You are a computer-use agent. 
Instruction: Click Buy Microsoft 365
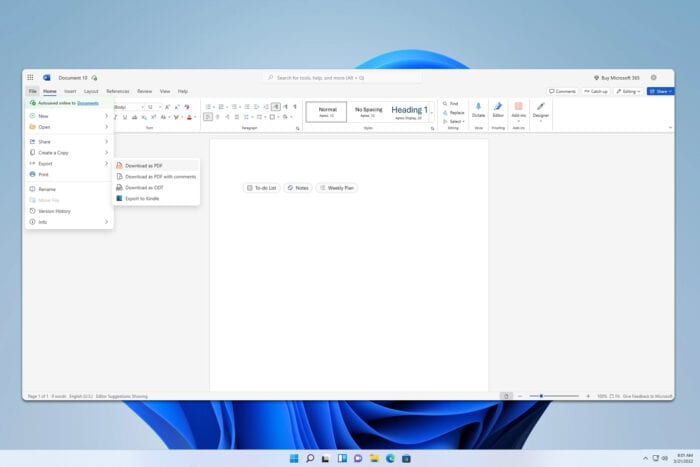pos(617,78)
